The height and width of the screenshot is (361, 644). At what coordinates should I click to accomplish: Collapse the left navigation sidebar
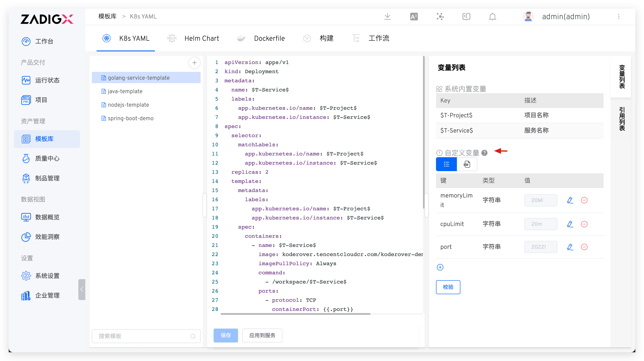(82, 290)
